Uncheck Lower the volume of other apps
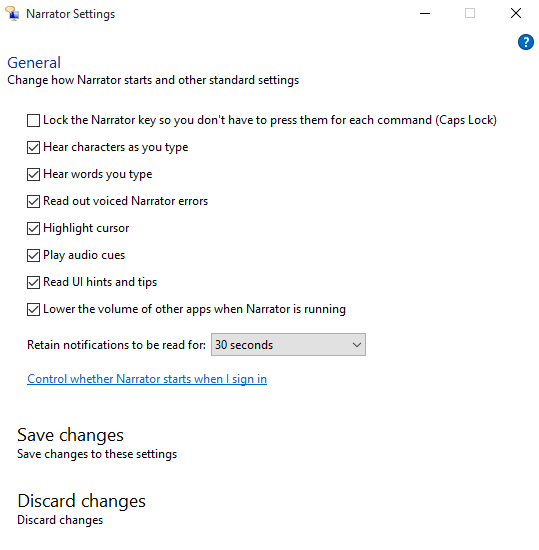The image size is (539, 550). pos(33,309)
